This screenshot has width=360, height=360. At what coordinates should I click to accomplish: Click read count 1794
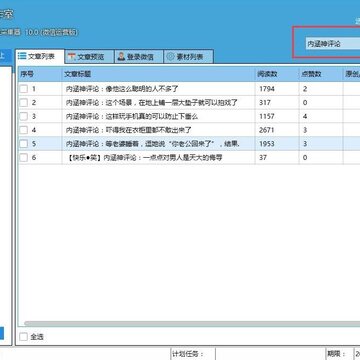[267, 89]
